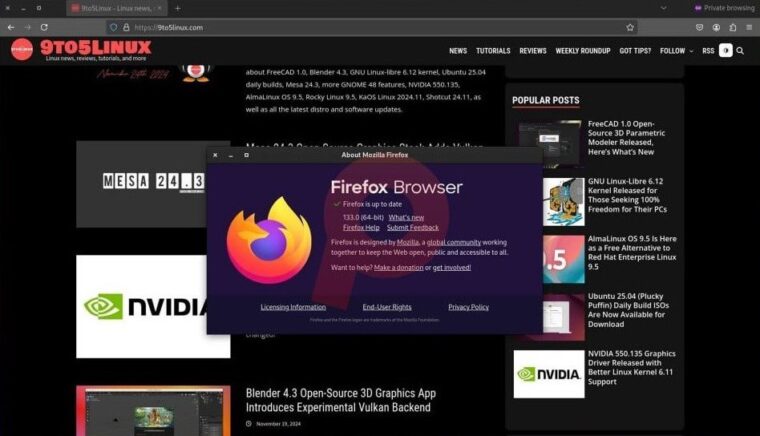
Task: Open FreeCAD 1.0 popular post title
Action: pos(626,138)
